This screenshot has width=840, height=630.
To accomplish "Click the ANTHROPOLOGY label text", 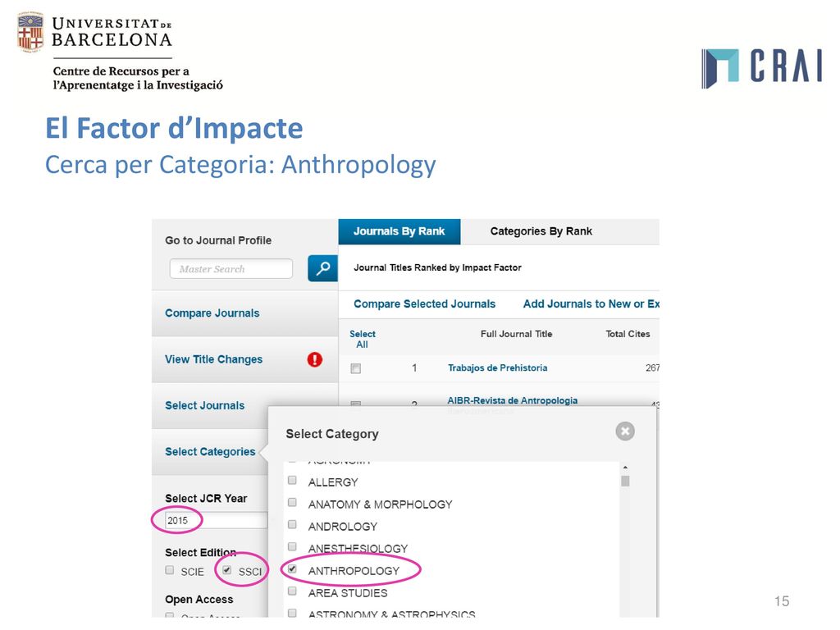I will (x=354, y=571).
